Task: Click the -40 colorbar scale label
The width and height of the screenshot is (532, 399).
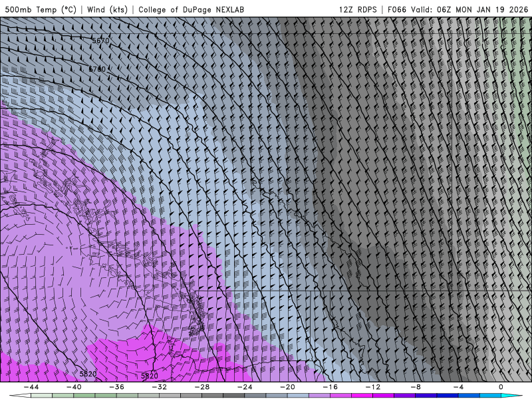Action: coord(74,387)
